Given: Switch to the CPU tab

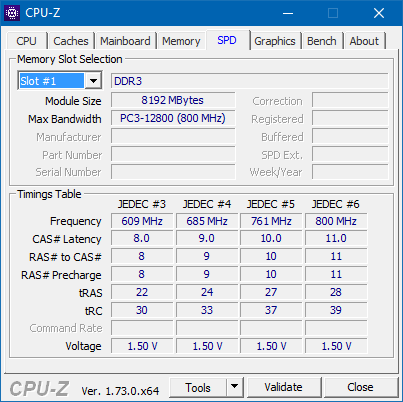Looking at the screenshot, I should 26,41.
